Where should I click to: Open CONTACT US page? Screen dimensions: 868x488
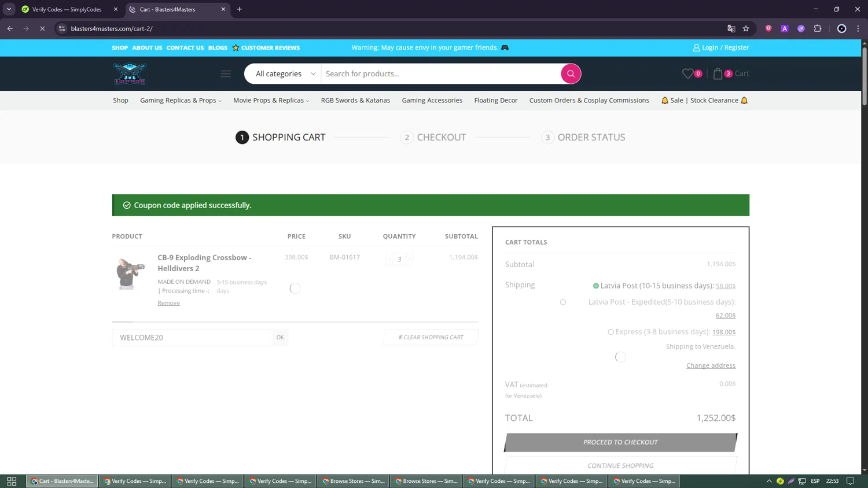click(x=185, y=48)
